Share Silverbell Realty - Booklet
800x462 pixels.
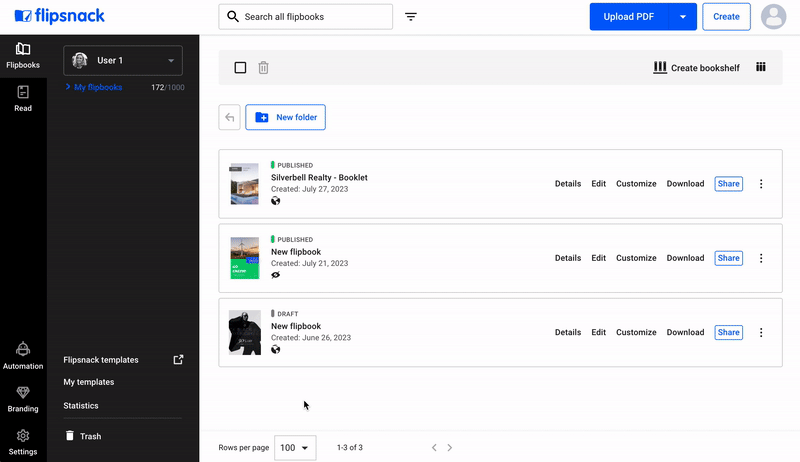coord(728,184)
